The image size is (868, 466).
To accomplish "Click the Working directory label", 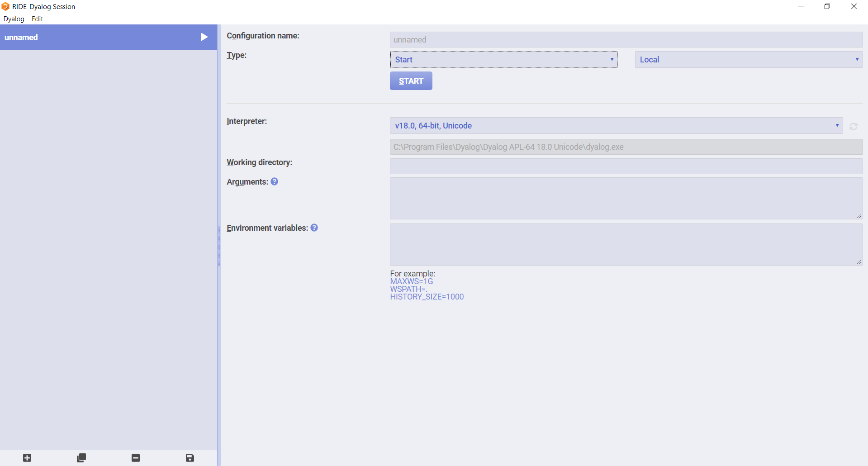I will coord(260,162).
